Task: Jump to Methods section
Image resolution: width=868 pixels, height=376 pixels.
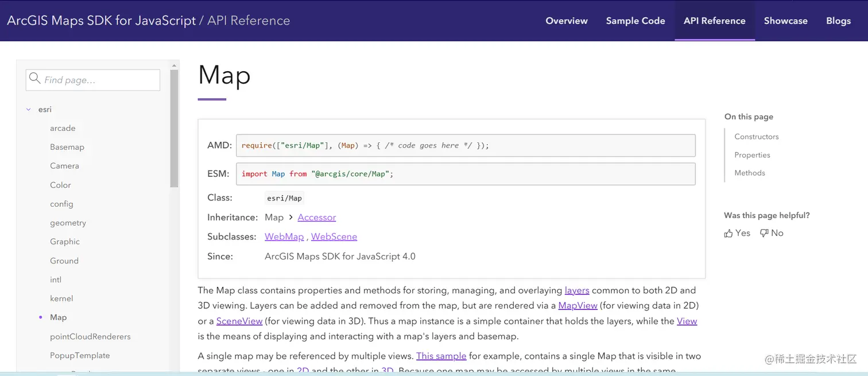Action: point(750,173)
